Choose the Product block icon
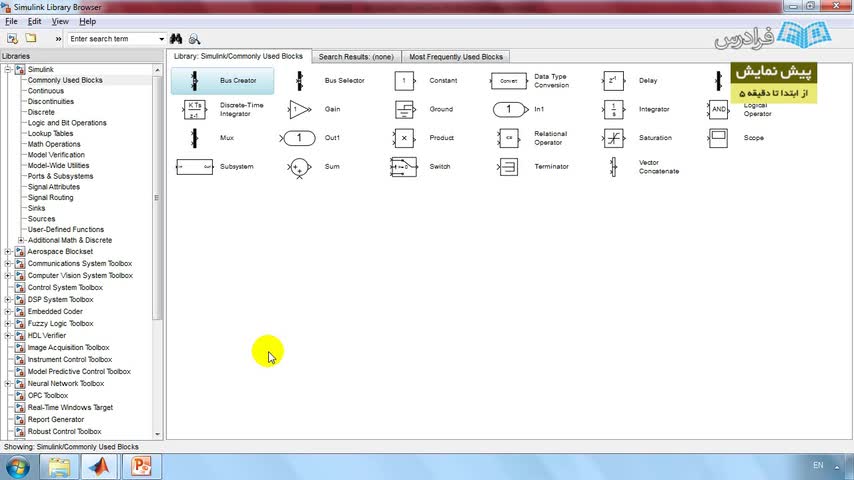 [x=404, y=138]
